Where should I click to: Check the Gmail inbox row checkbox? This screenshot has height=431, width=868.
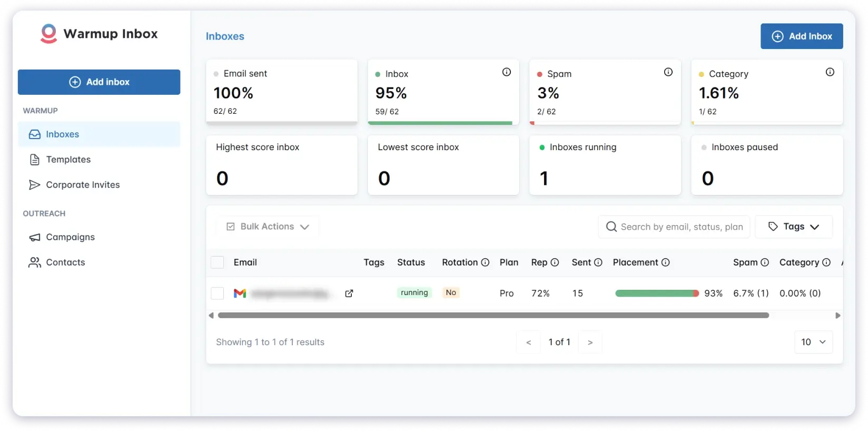click(218, 293)
